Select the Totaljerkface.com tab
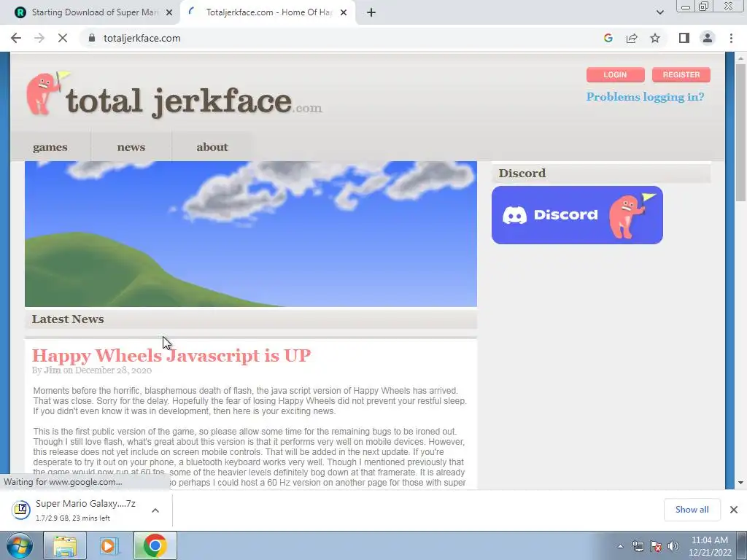 point(267,12)
